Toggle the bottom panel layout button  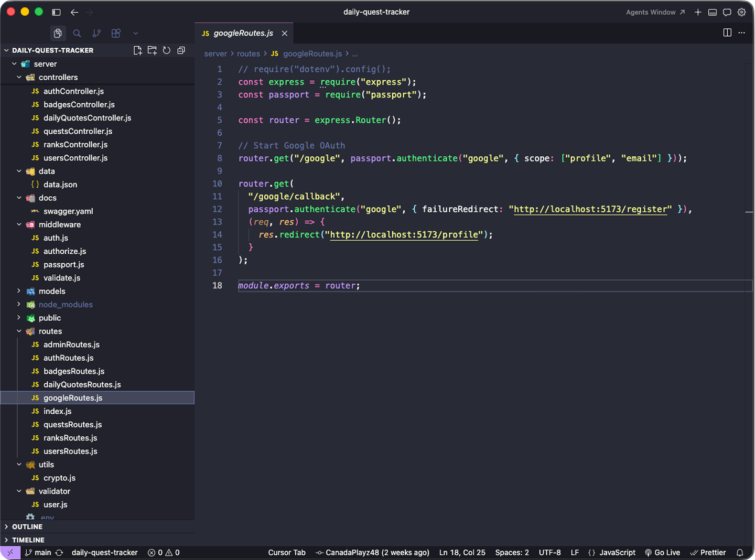click(x=713, y=12)
